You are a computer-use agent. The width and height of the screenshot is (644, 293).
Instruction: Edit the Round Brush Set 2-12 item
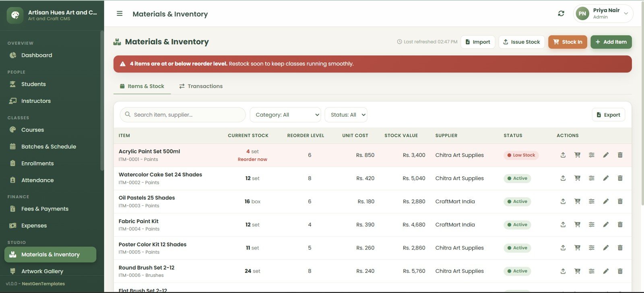click(x=606, y=271)
